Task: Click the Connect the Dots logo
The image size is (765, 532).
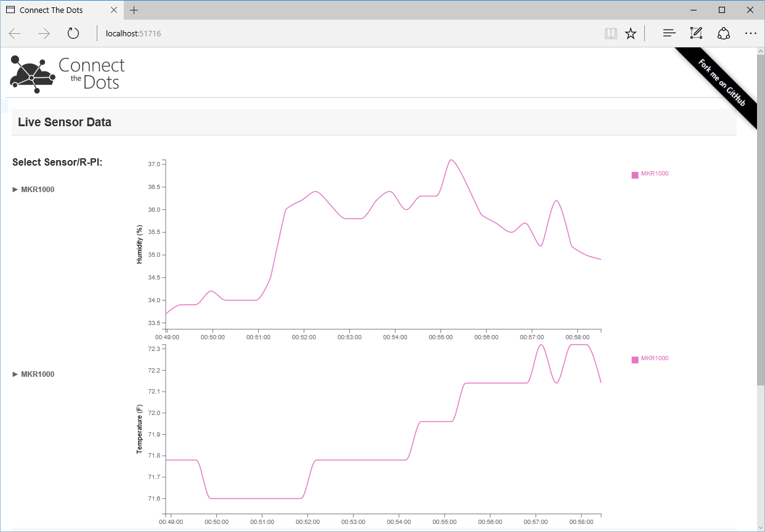Action: click(x=66, y=73)
